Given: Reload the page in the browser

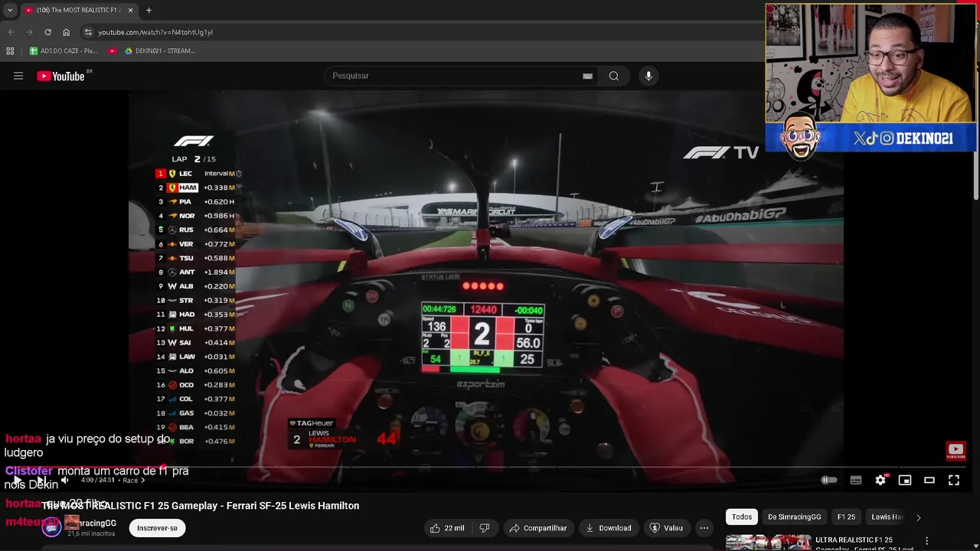Looking at the screenshot, I should pos(47,32).
